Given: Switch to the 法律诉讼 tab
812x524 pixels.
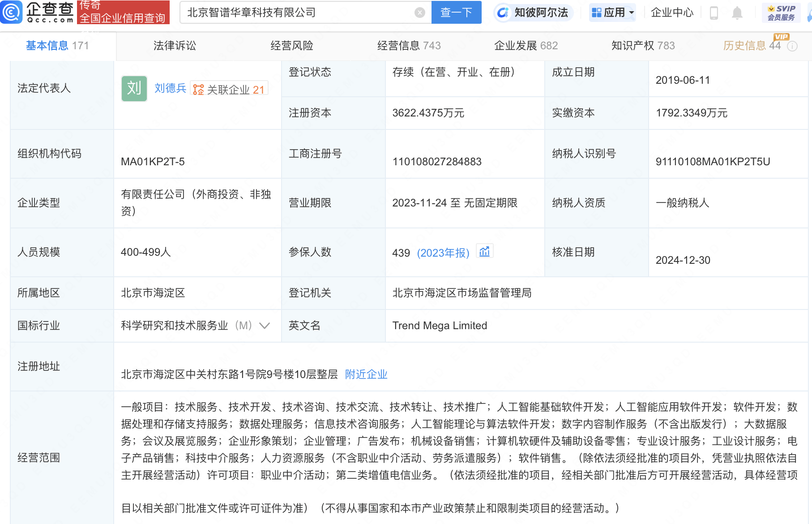Looking at the screenshot, I should coord(175,46).
